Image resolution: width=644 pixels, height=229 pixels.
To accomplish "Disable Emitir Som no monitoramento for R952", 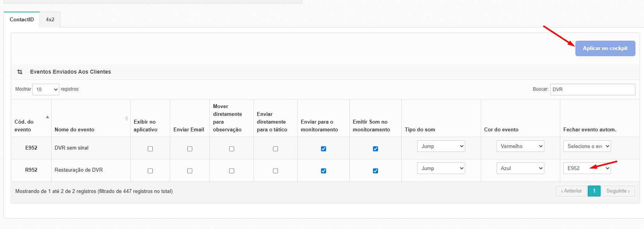I will pyautogui.click(x=375, y=171).
